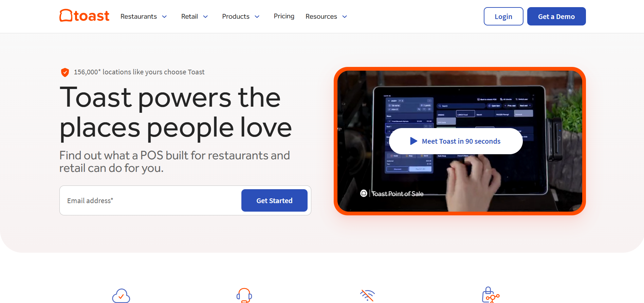Expand the Retail dropdown chevron
This screenshot has width=644, height=303.
pyautogui.click(x=205, y=17)
